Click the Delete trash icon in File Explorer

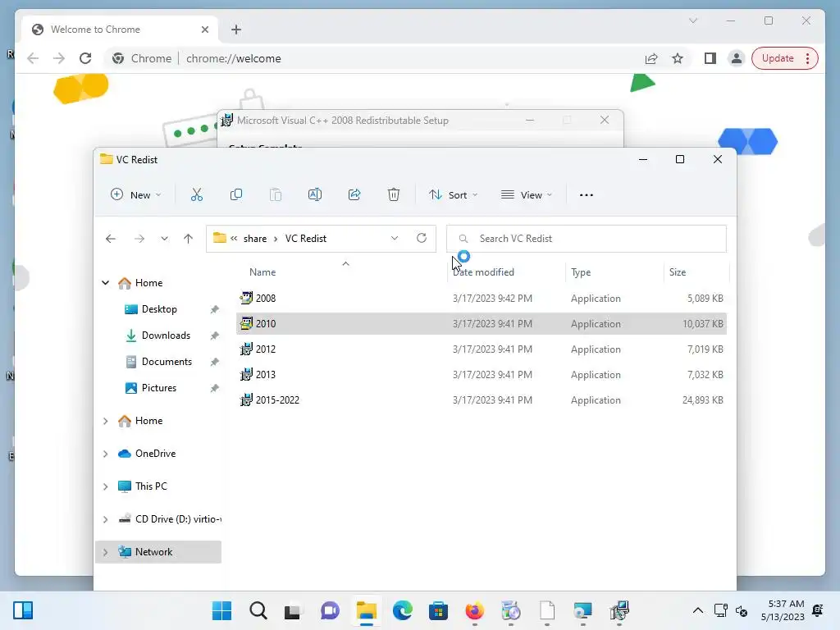coord(393,194)
